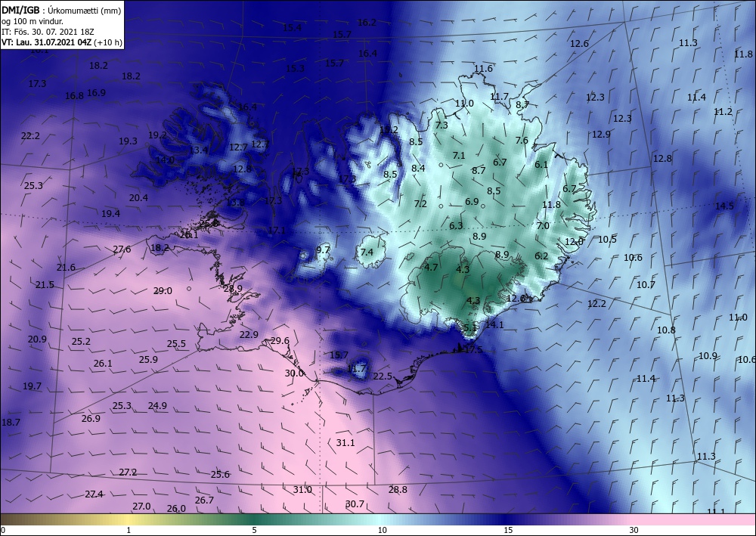Click the 22.2 value on the map
Viewport: 756px width, 536px height.
pos(30,136)
